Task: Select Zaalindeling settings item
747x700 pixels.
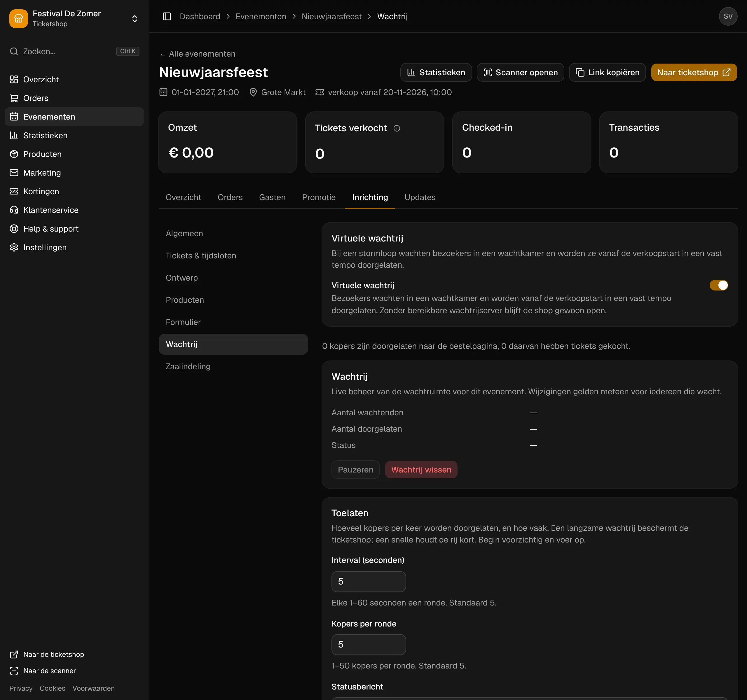Action: (233, 367)
